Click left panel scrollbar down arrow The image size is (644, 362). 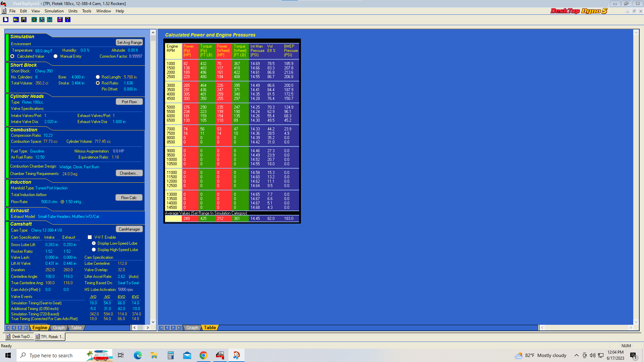point(153,322)
